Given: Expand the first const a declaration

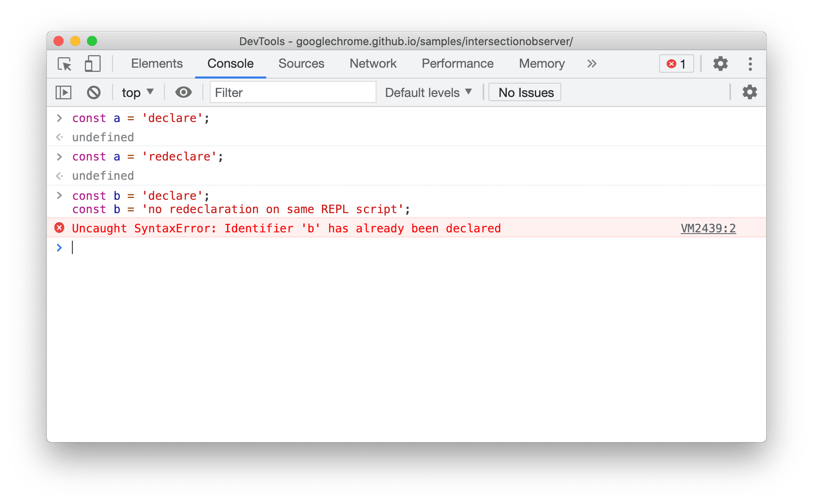Looking at the screenshot, I should (58, 118).
